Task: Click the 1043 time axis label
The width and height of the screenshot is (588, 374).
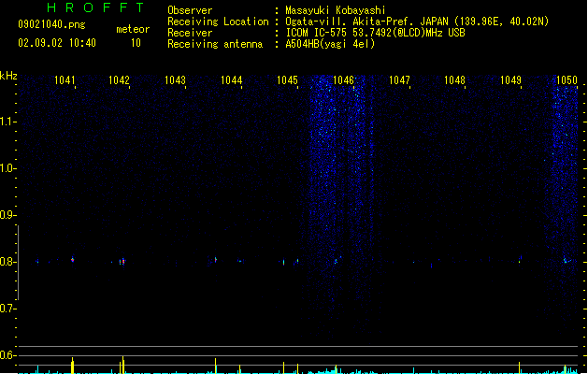Action: click(175, 80)
